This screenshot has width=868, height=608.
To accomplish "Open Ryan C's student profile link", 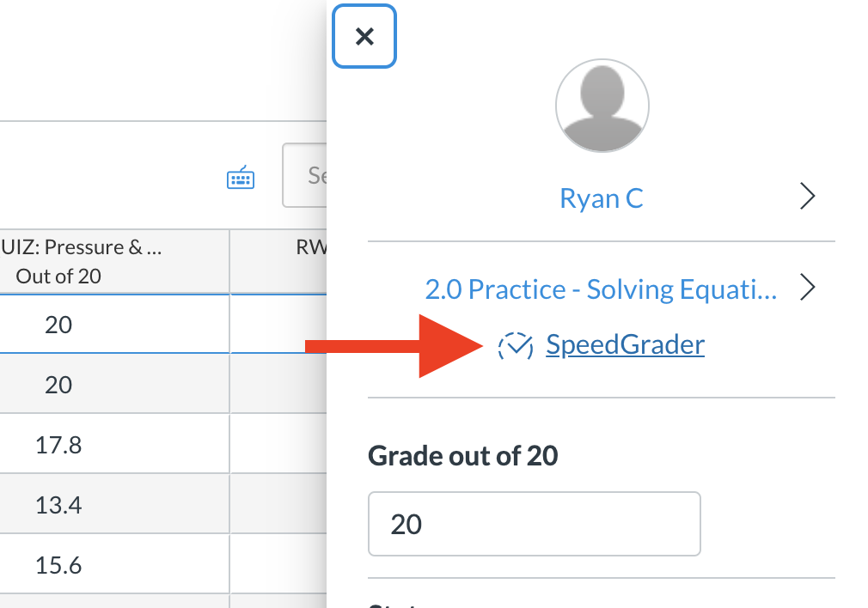I will coord(601,198).
